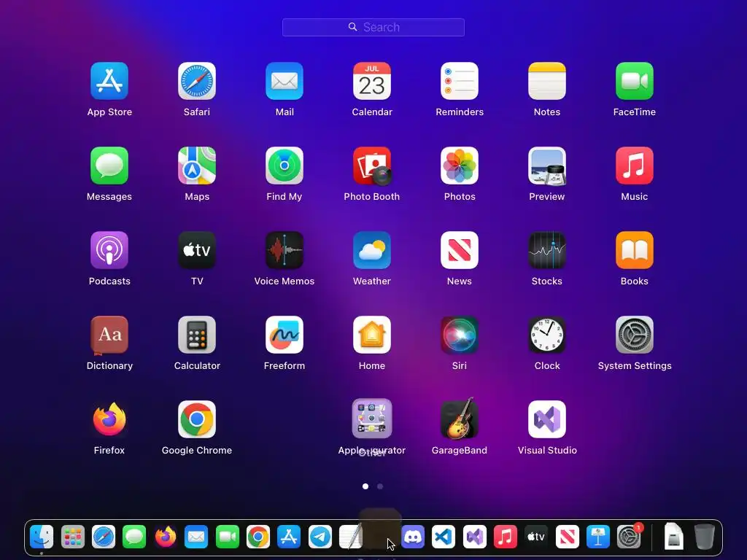The height and width of the screenshot is (560, 747).
Task: Open TextEdit from the Dock
Action: [351, 537]
